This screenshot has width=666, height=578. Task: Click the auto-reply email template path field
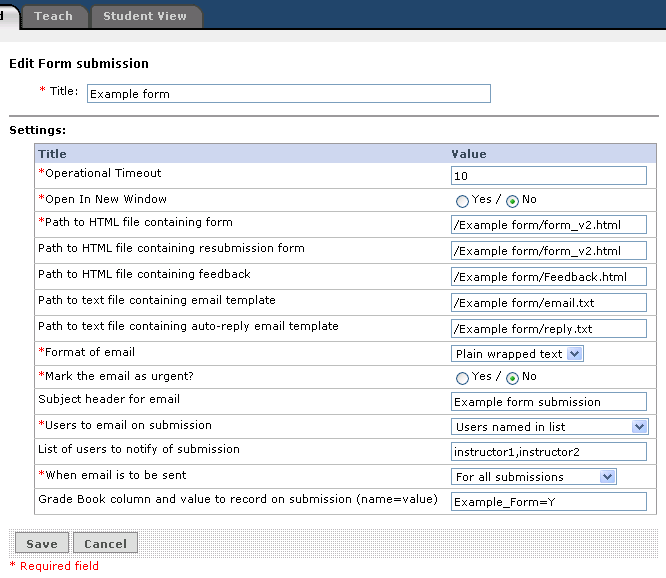click(549, 329)
